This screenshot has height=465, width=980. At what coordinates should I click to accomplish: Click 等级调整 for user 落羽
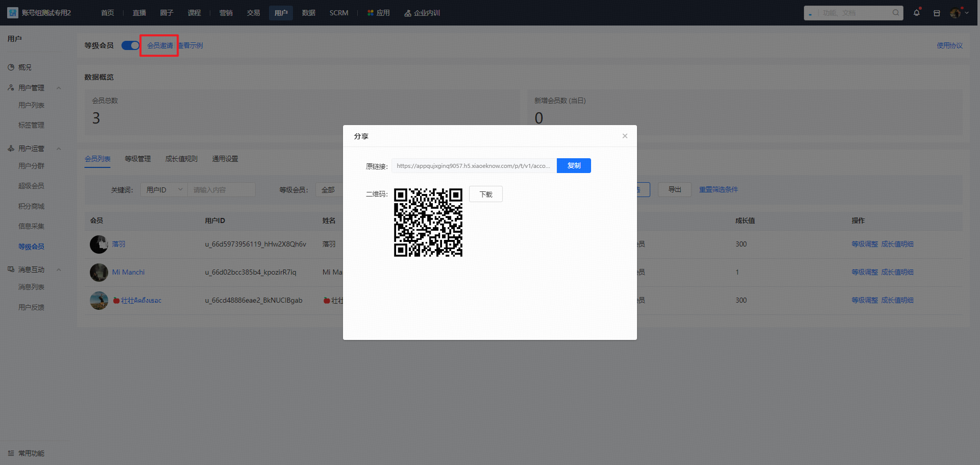[865, 244]
